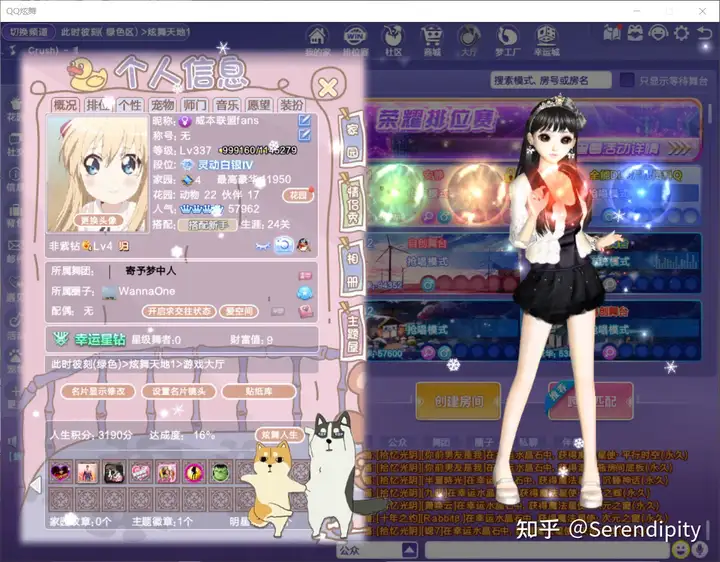The image size is (720, 562).
Task: Click the chat message input field
Action: pos(546,550)
